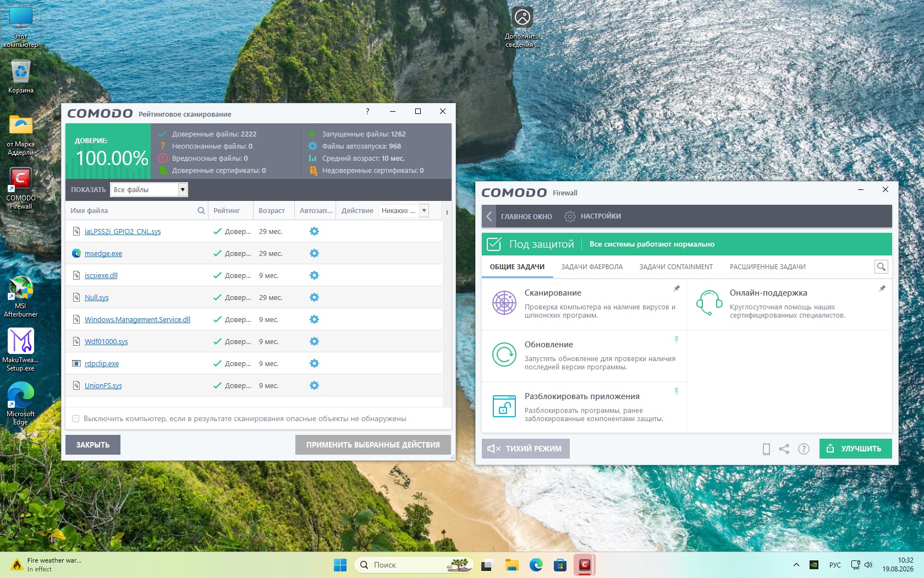Image resolution: width=924 pixels, height=578 pixels.
Task: Open the Scanning task icon in Firewall
Action: click(x=504, y=303)
